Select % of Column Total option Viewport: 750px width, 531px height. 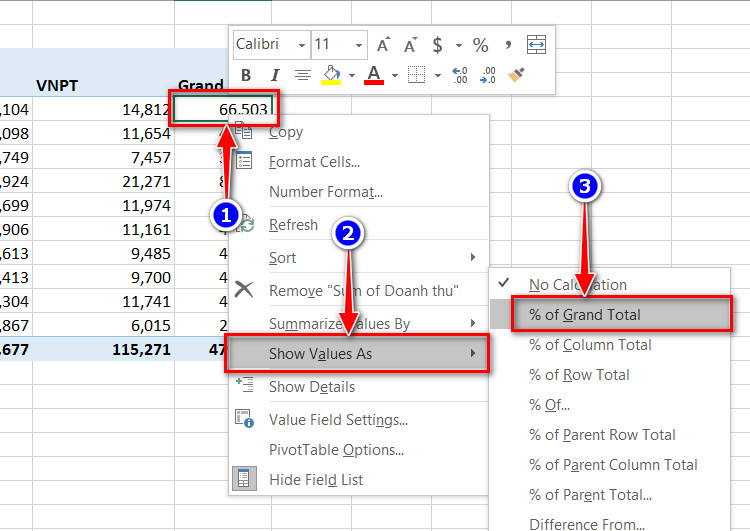coord(610,344)
